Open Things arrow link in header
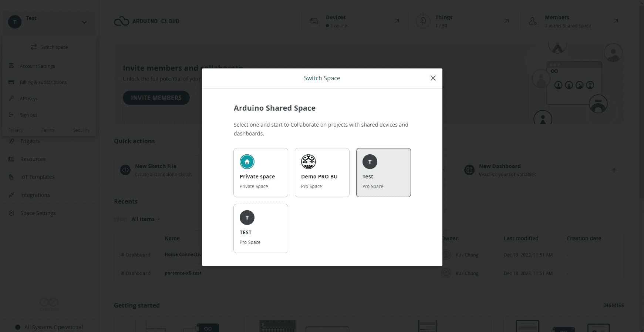 506,21
